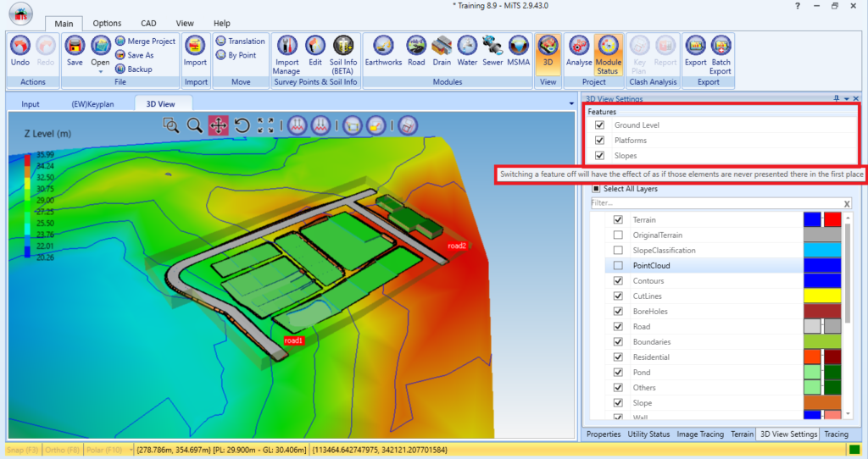Open the 3D View Settings panel menu arrow
This screenshot has height=459, width=868.
pyautogui.click(x=847, y=99)
